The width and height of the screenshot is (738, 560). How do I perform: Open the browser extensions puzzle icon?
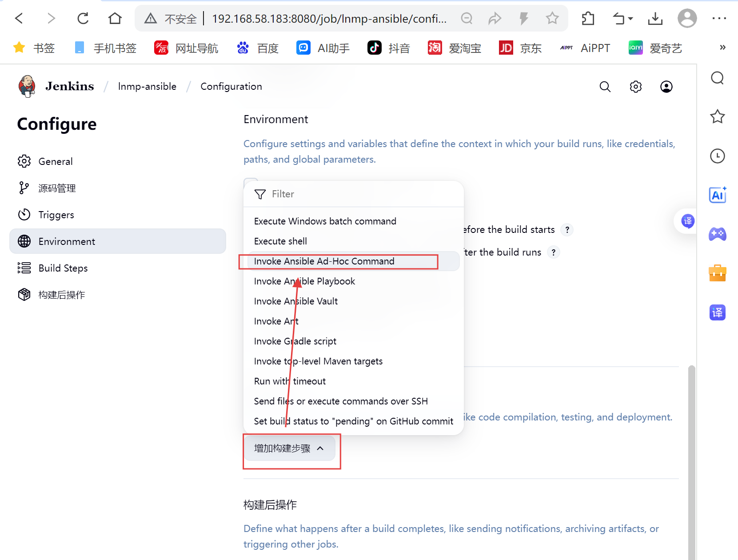pyautogui.click(x=588, y=18)
